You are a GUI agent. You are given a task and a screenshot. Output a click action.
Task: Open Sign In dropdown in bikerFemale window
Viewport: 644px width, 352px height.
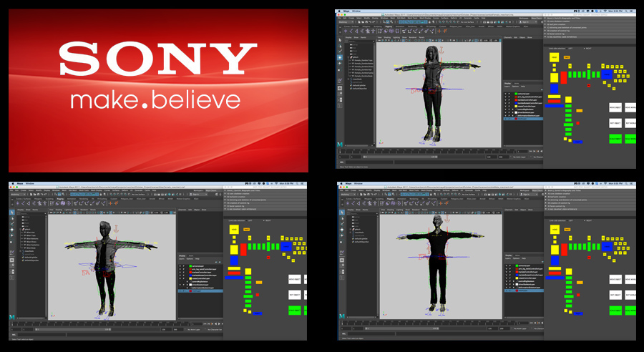click(198, 195)
